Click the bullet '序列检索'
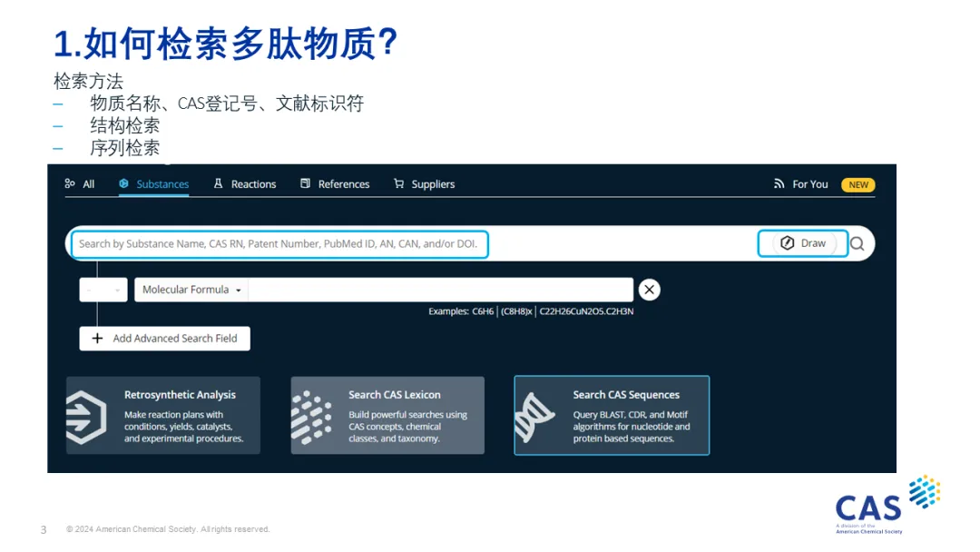Image resolution: width=980 pixels, height=552 pixels. [x=125, y=148]
